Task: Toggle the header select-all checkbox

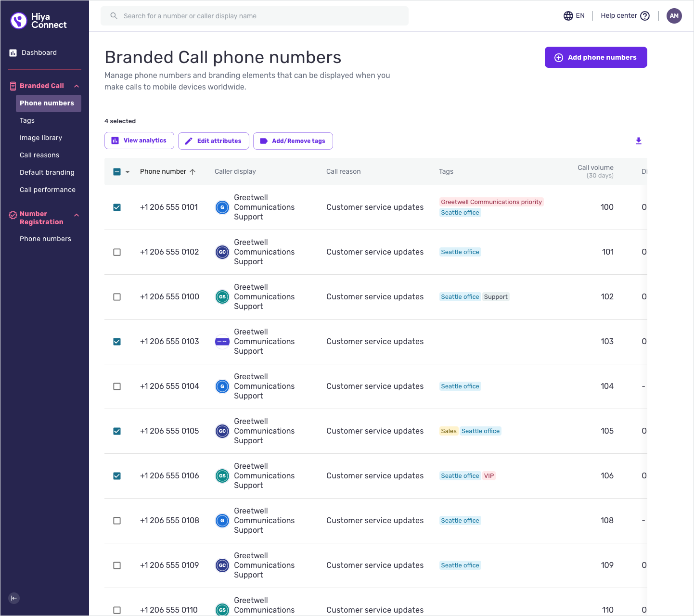Action: click(117, 172)
